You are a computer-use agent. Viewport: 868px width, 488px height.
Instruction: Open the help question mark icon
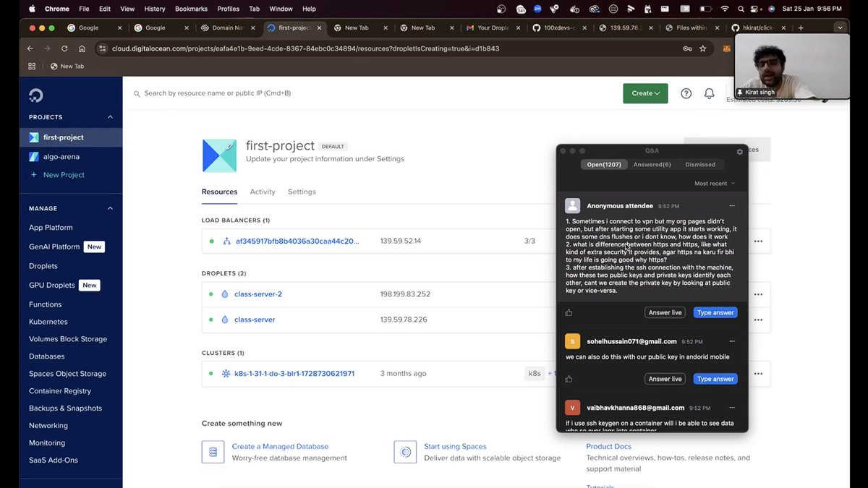click(x=686, y=93)
